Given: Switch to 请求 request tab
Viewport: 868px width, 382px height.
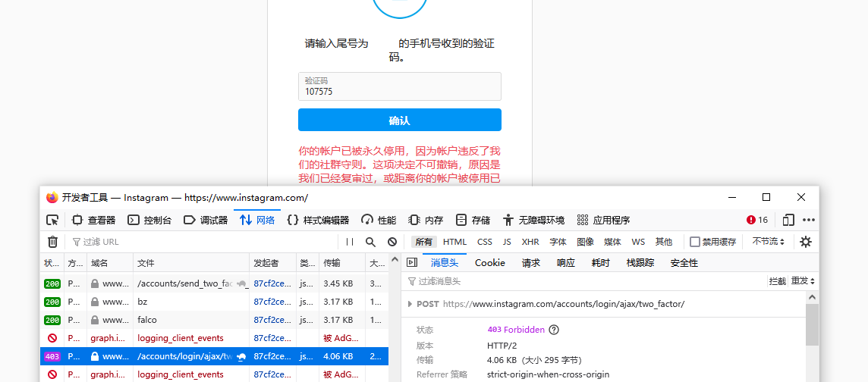Looking at the screenshot, I should (531, 262).
